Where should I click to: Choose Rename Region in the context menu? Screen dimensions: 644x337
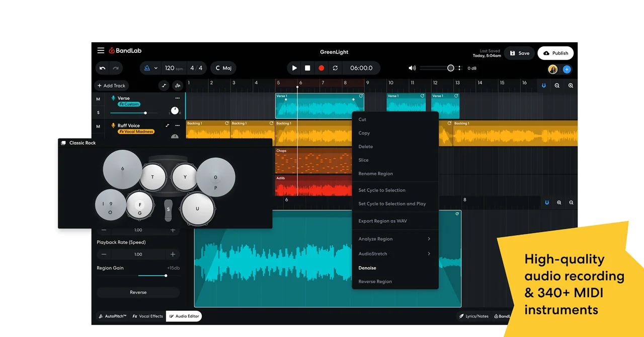395,174
